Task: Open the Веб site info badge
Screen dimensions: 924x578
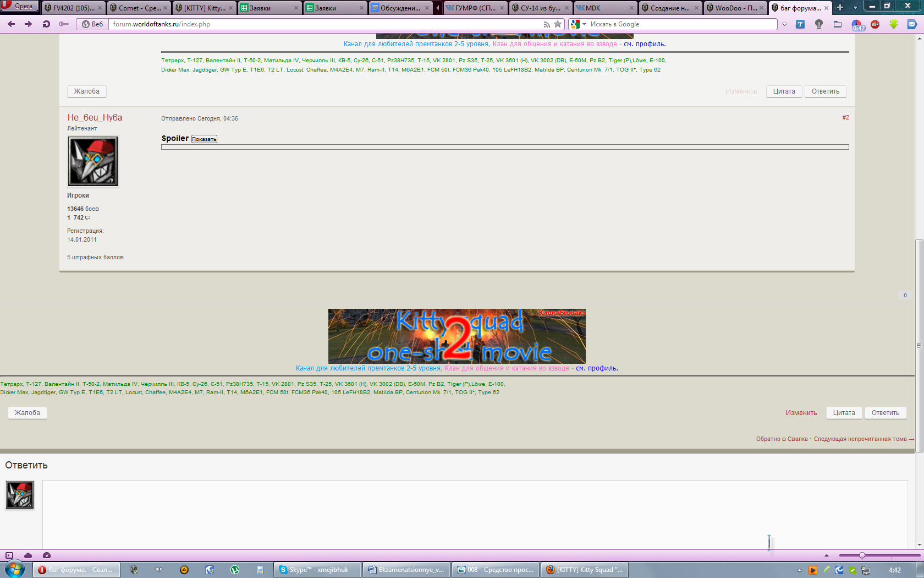Action: pyautogui.click(x=92, y=24)
